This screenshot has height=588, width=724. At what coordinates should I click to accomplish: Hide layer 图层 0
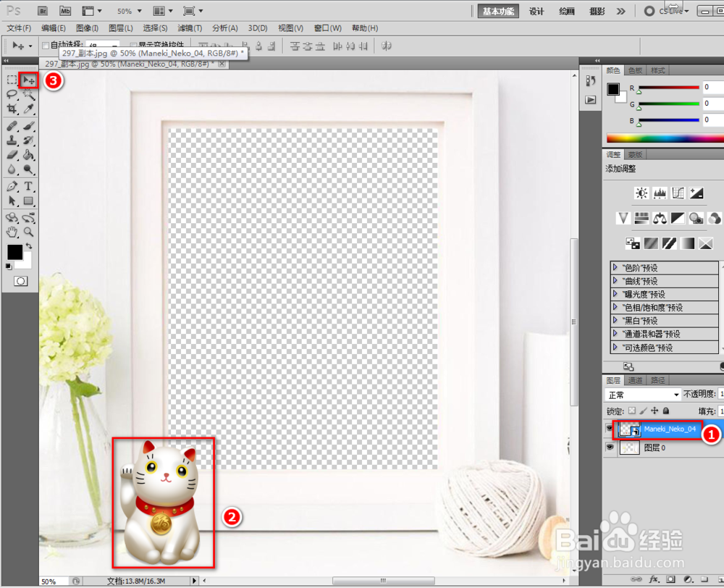tap(610, 447)
